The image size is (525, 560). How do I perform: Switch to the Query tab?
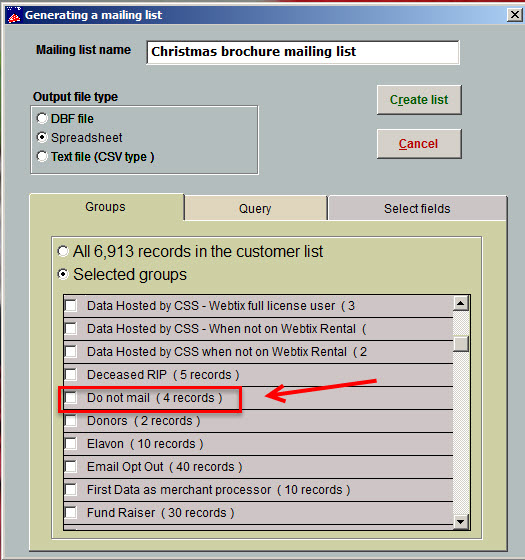[256, 208]
